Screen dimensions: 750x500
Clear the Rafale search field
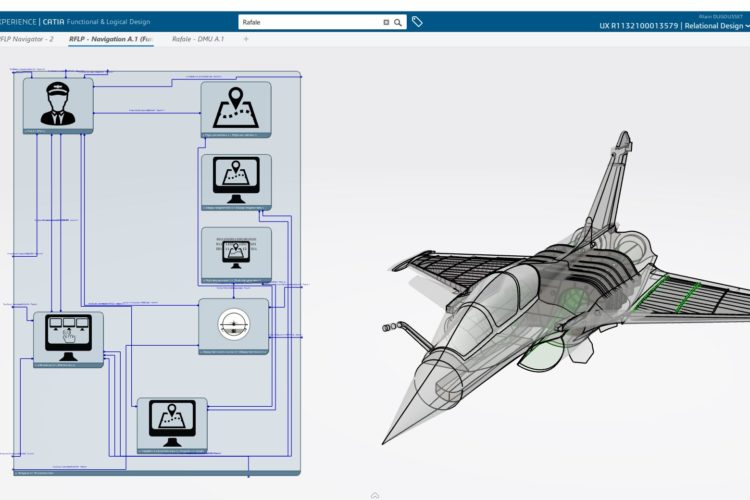pos(386,22)
